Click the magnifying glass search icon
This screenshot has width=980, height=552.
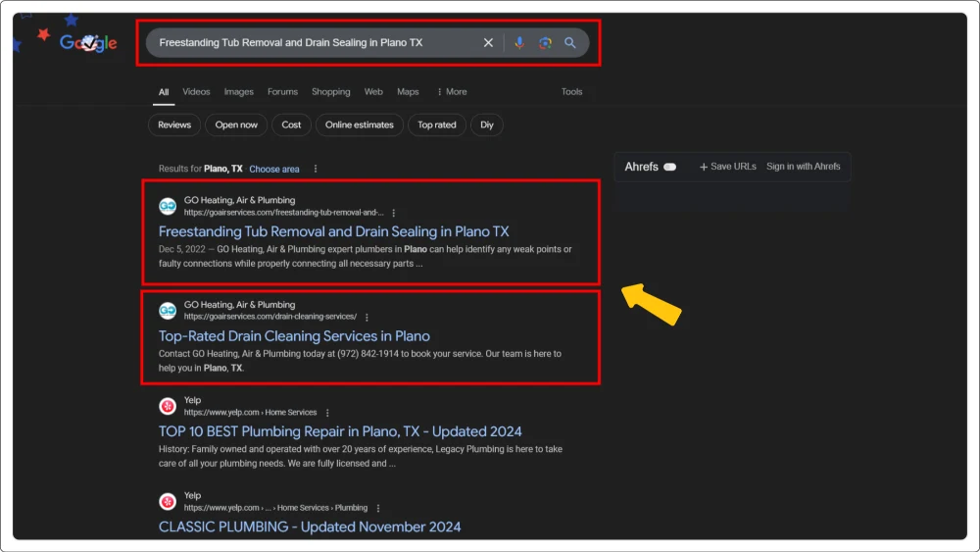point(570,42)
